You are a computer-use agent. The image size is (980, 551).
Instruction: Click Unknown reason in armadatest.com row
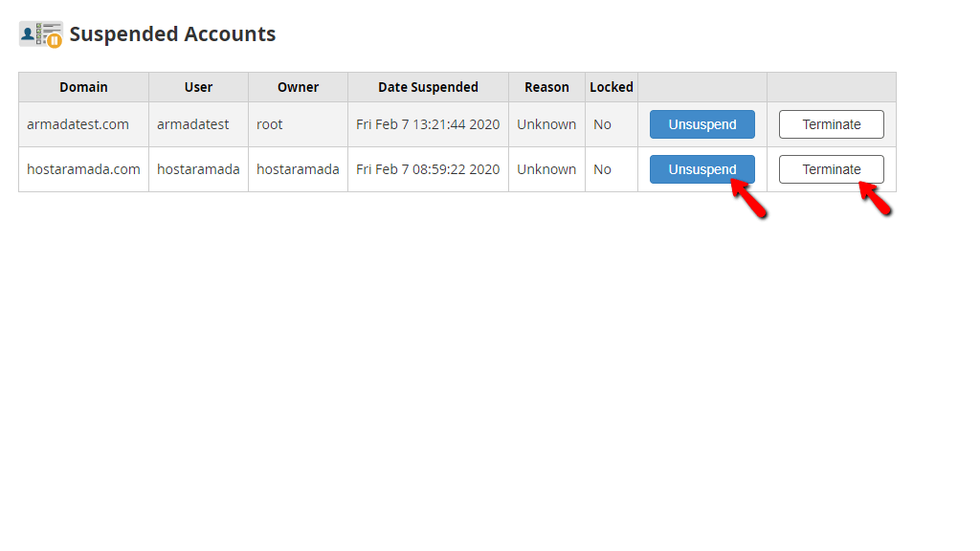[x=546, y=124]
